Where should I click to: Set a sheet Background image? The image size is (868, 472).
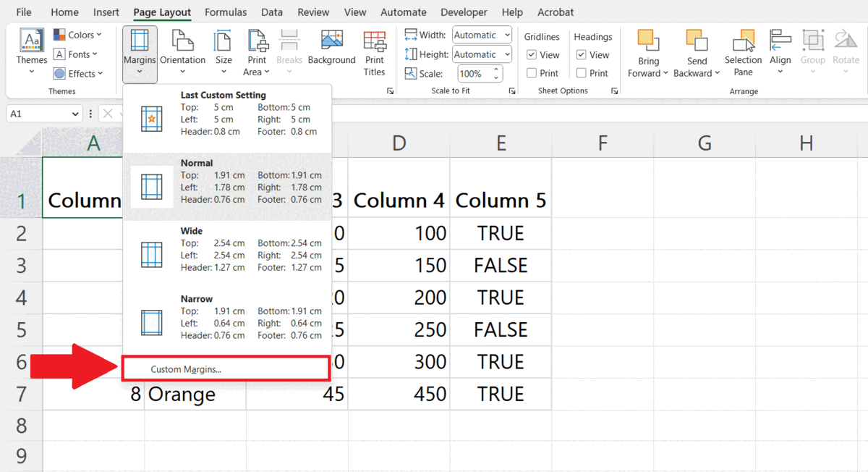click(x=331, y=51)
